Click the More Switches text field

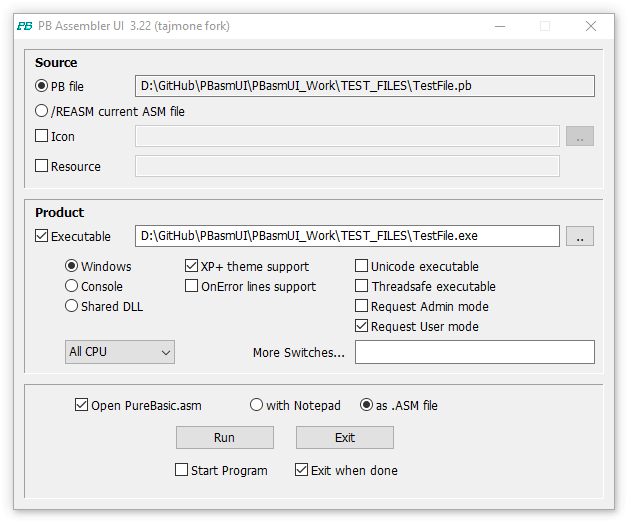click(x=475, y=352)
